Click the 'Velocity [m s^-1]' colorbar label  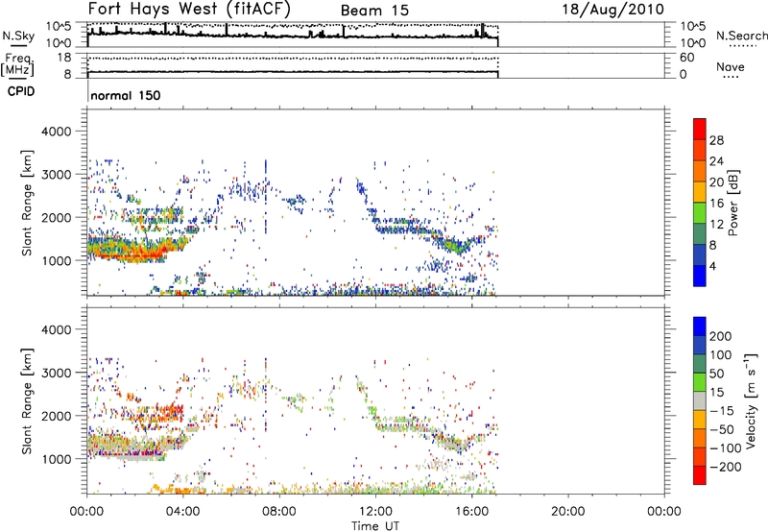pyautogui.click(x=751, y=400)
